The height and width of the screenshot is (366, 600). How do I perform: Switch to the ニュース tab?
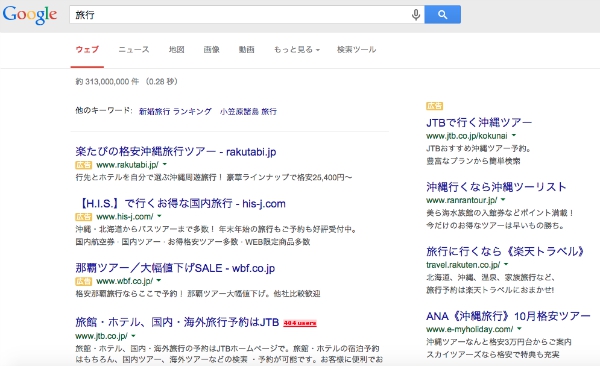click(134, 49)
